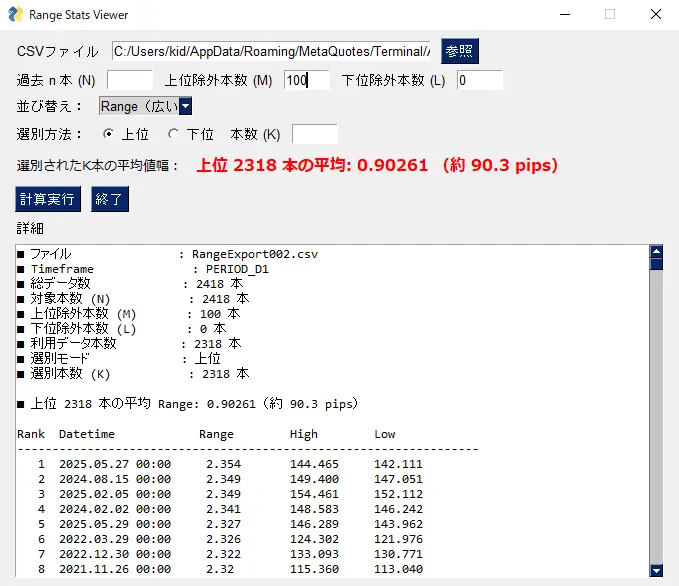Click the RangeExport002.csv file name

pyautogui.click(x=255, y=254)
